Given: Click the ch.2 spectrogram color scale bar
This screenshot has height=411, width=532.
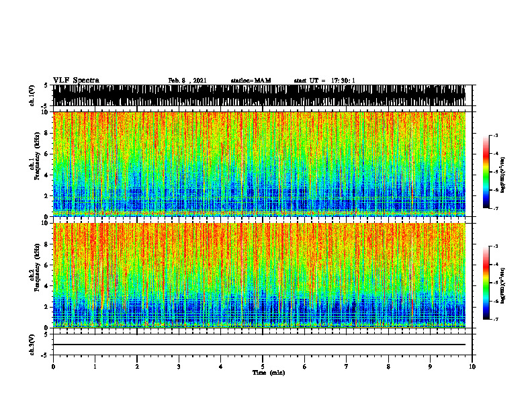Looking at the screenshot, I should pyautogui.click(x=486, y=283).
